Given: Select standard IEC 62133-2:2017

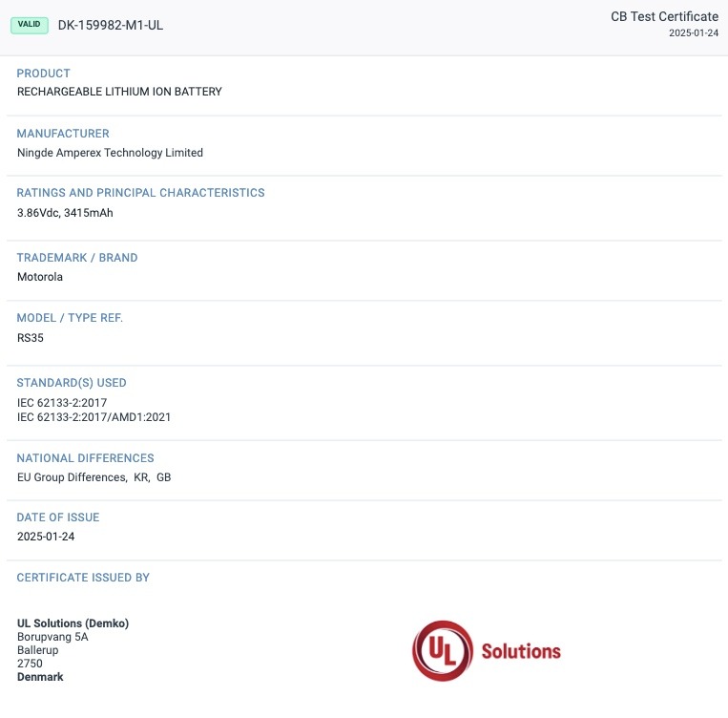Looking at the screenshot, I should pyautogui.click(x=62, y=403).
